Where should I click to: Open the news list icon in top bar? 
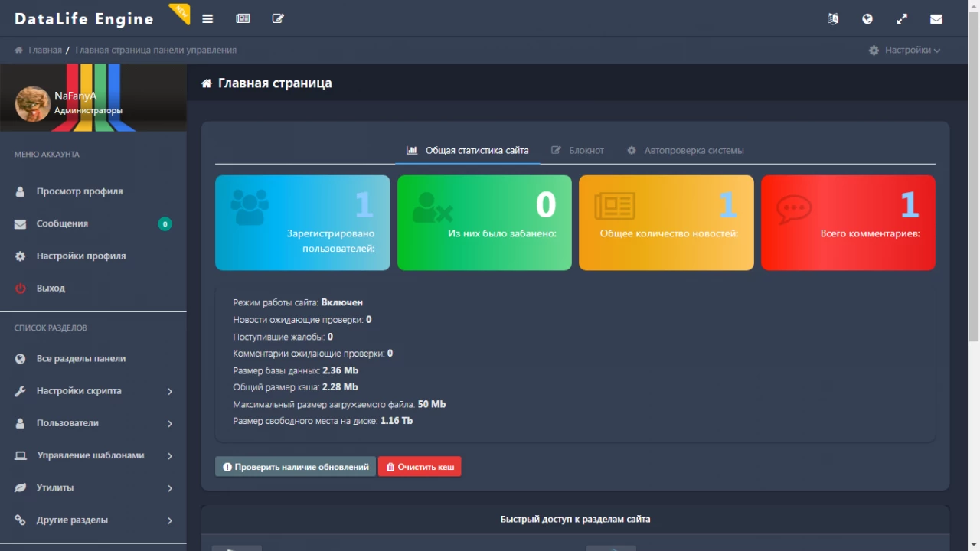pos(243,18)
